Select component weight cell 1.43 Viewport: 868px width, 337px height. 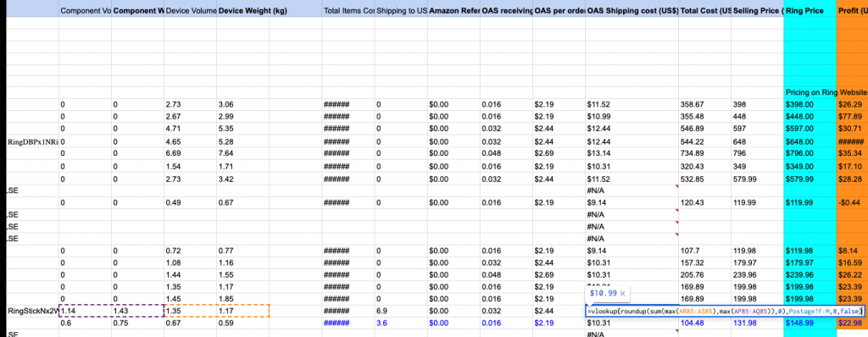click(x=138, y=312)
